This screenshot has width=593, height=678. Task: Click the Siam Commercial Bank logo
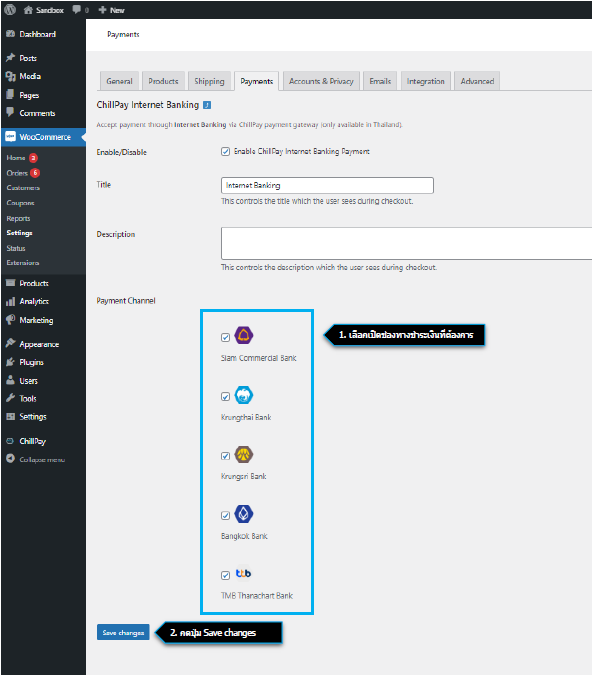[x=244, y=336]
